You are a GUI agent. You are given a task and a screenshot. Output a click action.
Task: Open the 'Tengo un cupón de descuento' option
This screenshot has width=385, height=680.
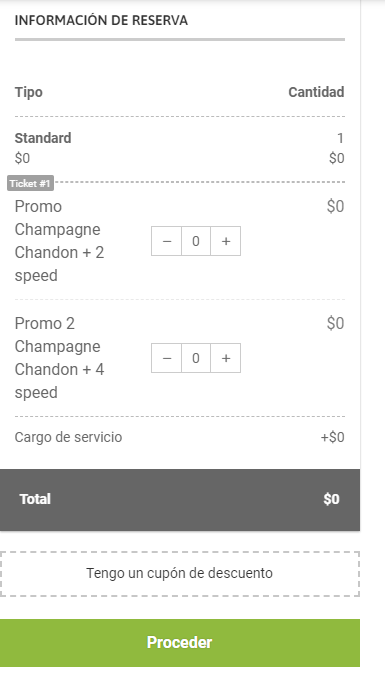click(180, 574)
